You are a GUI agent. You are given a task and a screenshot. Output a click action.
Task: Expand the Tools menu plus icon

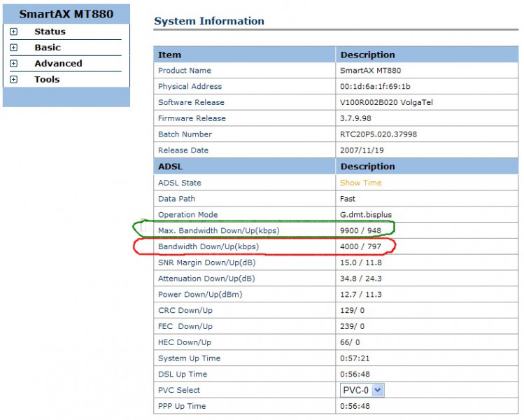click(x=13, y=80)
